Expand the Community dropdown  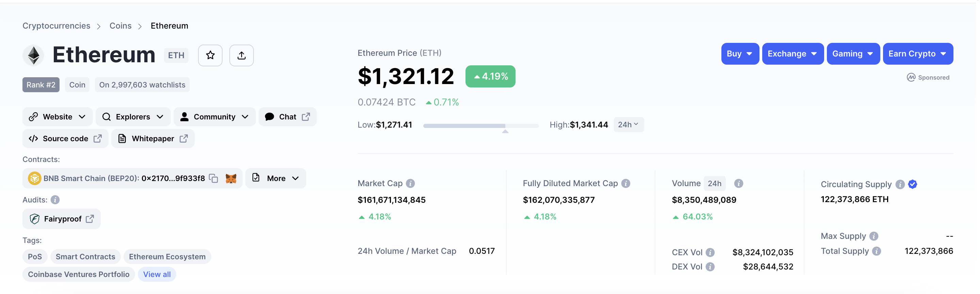[215, 117]
